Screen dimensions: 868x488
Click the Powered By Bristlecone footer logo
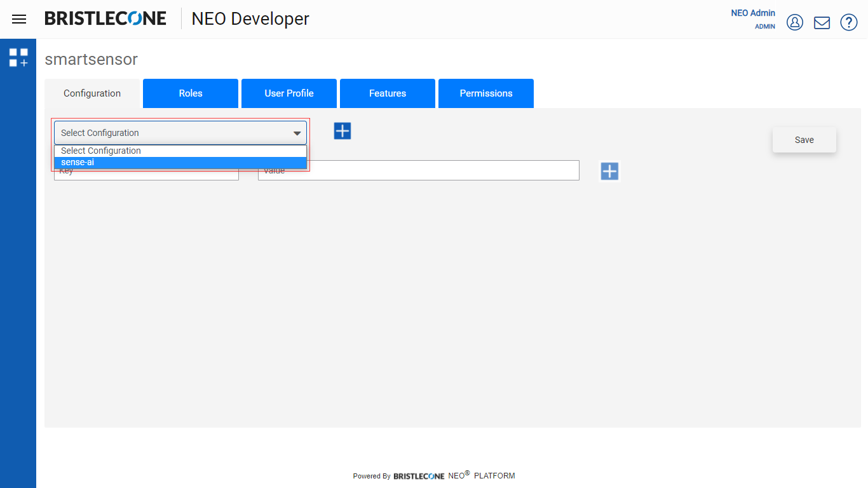click(419, 476)
